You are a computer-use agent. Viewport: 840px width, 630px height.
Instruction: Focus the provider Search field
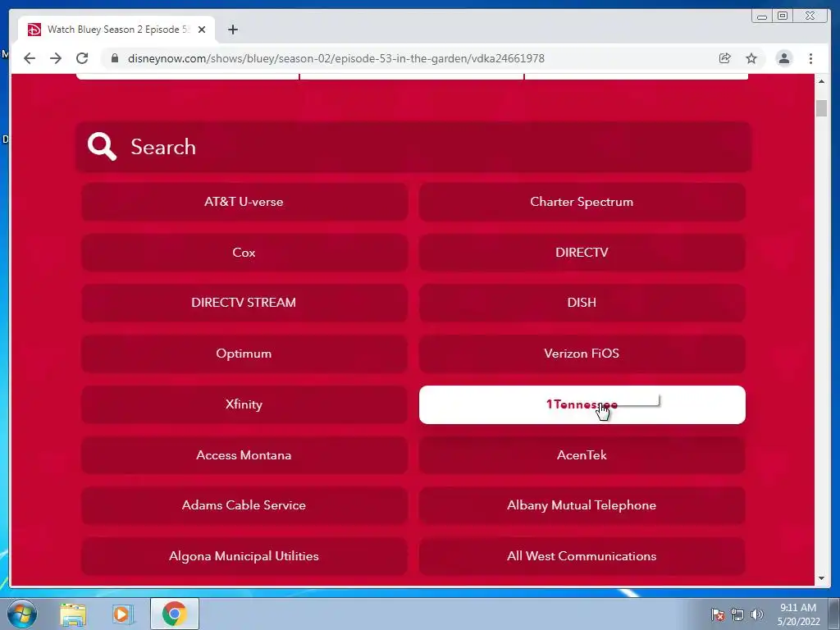point(413,147)
